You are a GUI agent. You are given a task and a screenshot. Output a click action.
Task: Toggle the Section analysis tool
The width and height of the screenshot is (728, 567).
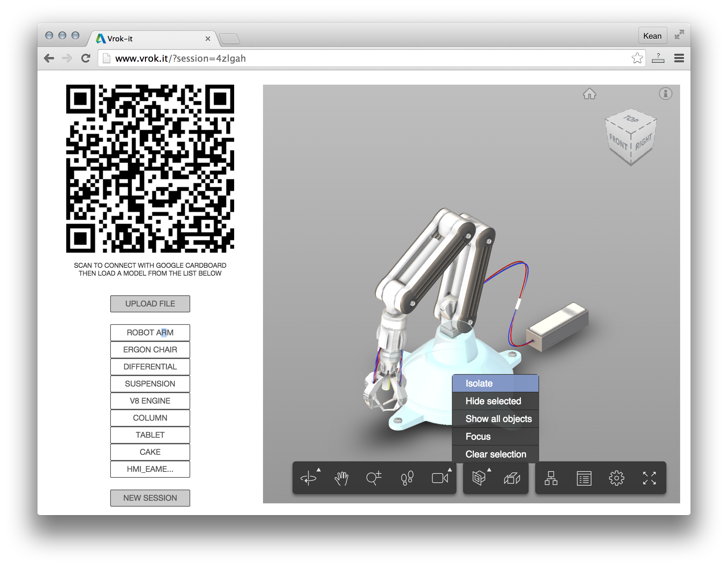click(x=512, y=478)
